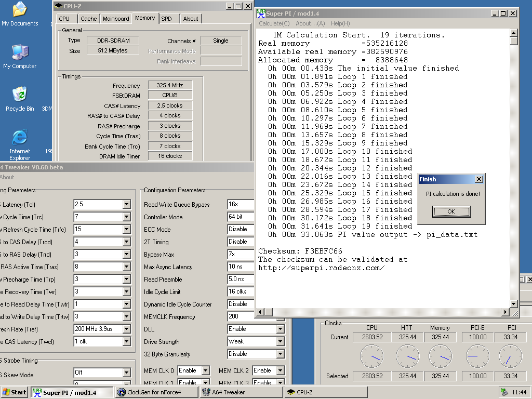The height and width of the screenshot is (399, 532).
Task: Open the Mainboard tab in CPU-Z
Action: pos(116,19)
